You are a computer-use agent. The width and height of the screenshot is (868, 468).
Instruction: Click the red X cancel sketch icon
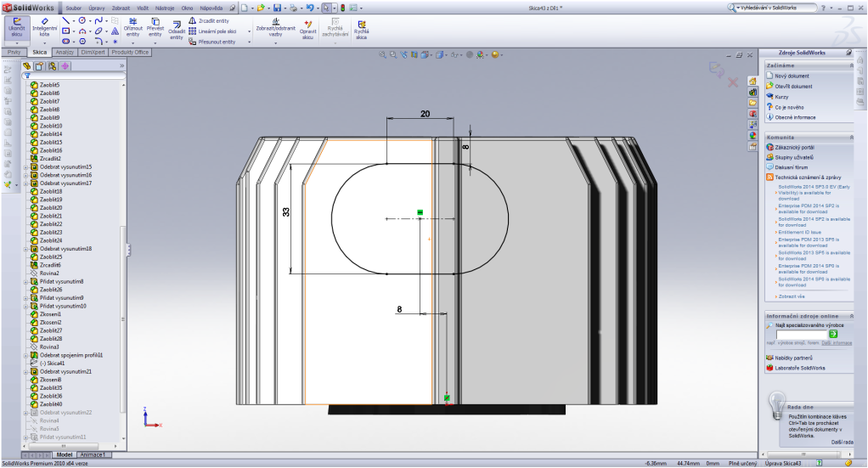pyautogui.click(x=733, y=82)
